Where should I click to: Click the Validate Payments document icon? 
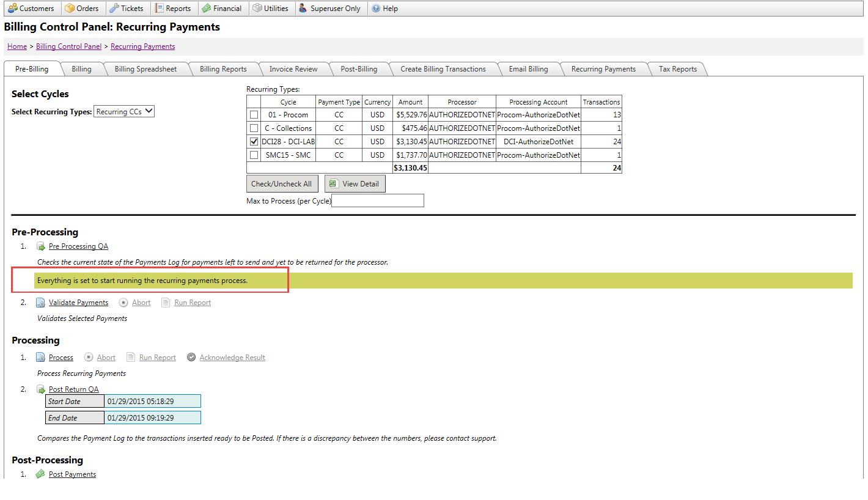[x=40, y=303]
